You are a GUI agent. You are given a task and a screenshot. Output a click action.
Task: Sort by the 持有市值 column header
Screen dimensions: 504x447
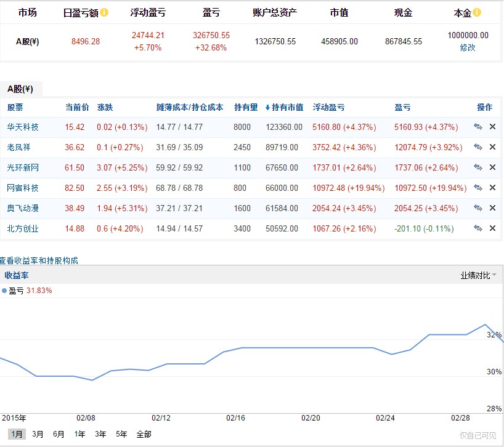(287, 107)
